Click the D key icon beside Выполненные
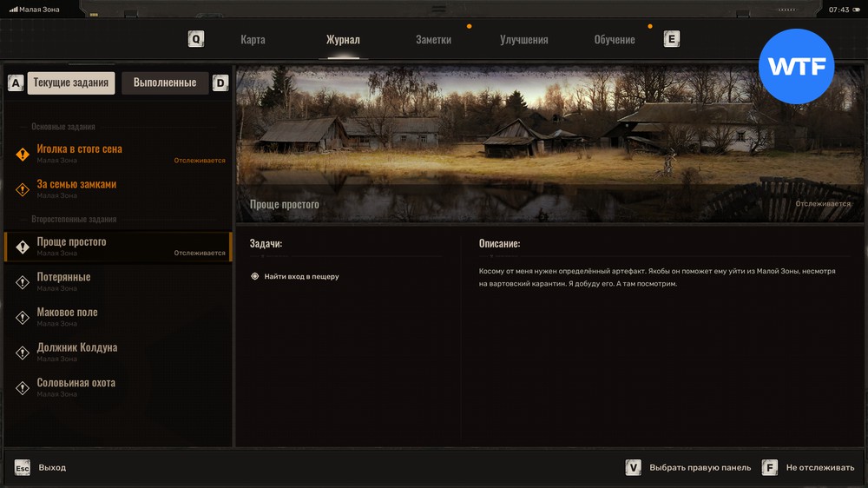The image size is (868, 488). pyautogui.click(x=220, y=83)
